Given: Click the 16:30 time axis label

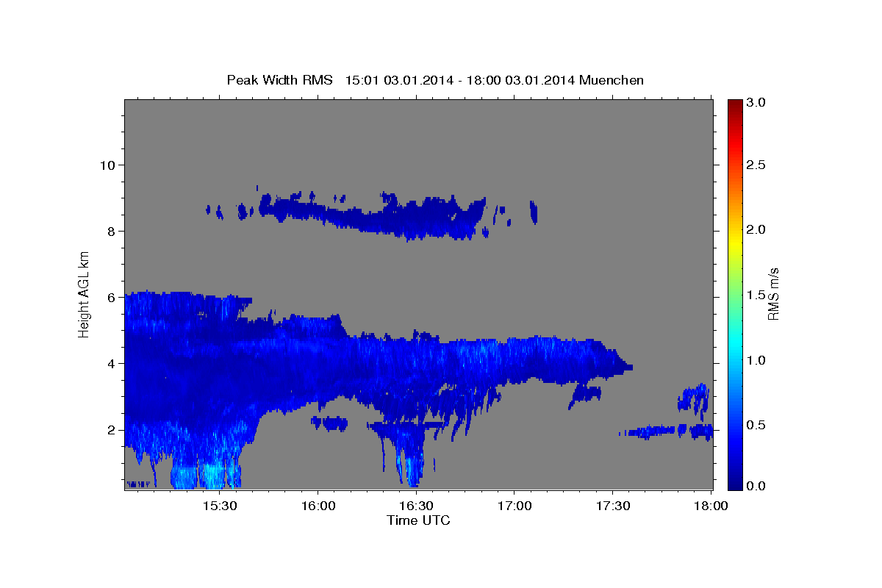Looking at the screenshot, I should (416, 506).
